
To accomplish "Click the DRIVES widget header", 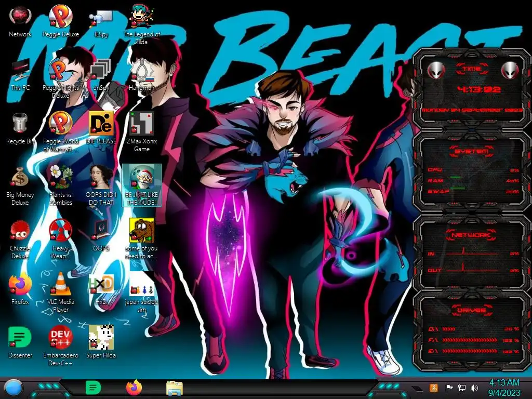I will pos(472,310).
